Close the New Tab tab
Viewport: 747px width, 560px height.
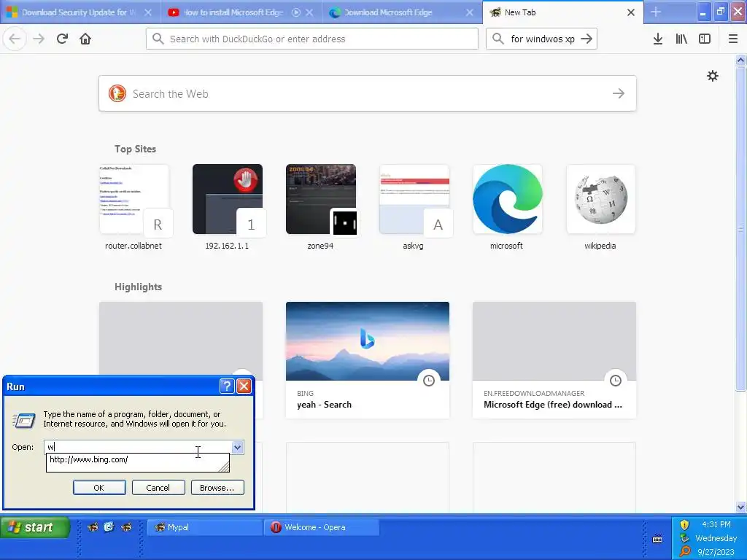point(631,12)
